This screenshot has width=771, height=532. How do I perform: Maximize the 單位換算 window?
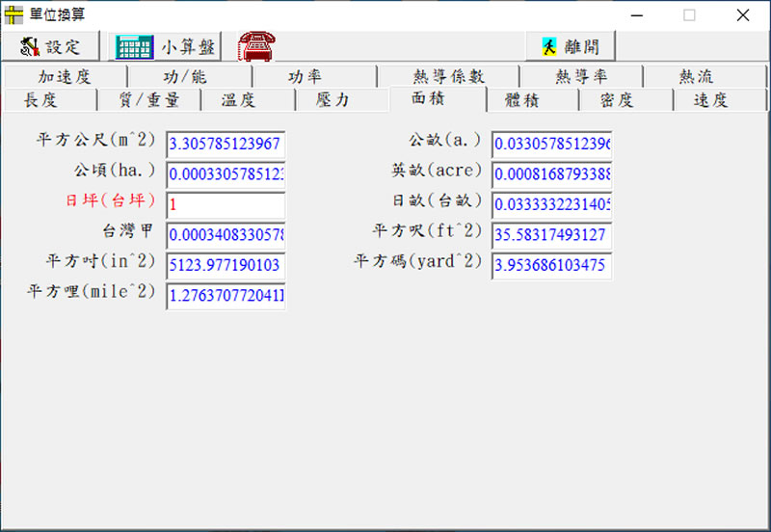(x=689, y=14)
